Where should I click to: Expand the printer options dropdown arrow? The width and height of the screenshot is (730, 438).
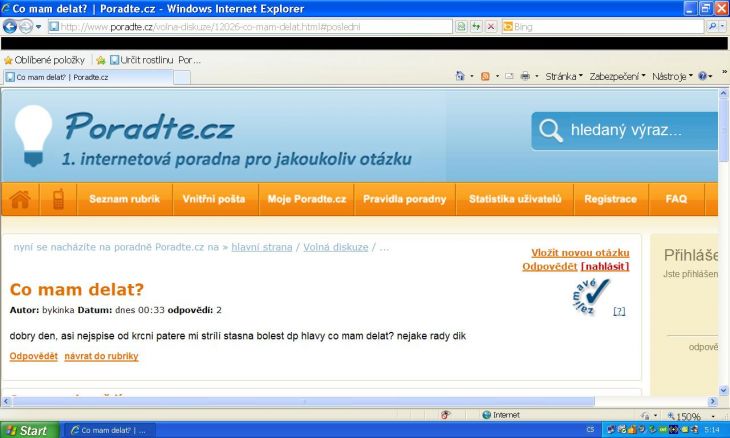coord(537,76)
